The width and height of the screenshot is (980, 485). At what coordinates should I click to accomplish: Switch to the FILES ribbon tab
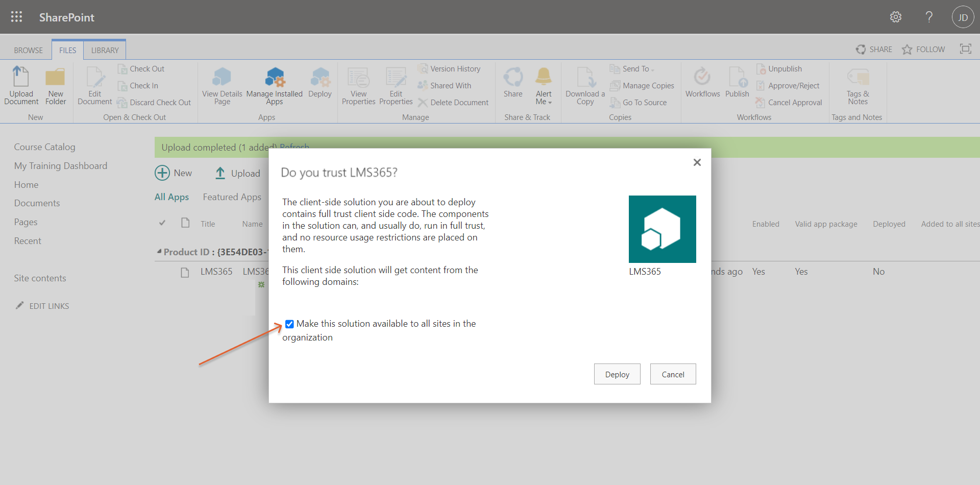point(67,50)
